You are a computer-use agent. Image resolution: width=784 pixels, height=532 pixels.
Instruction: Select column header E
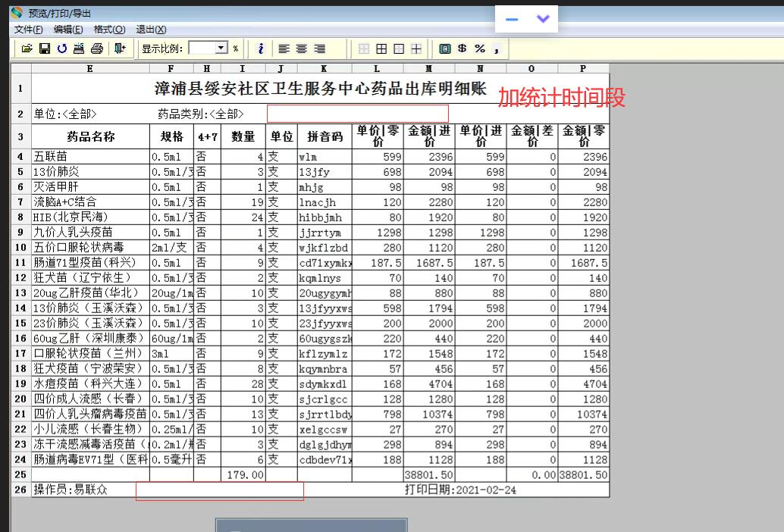[x=90, y=68]
